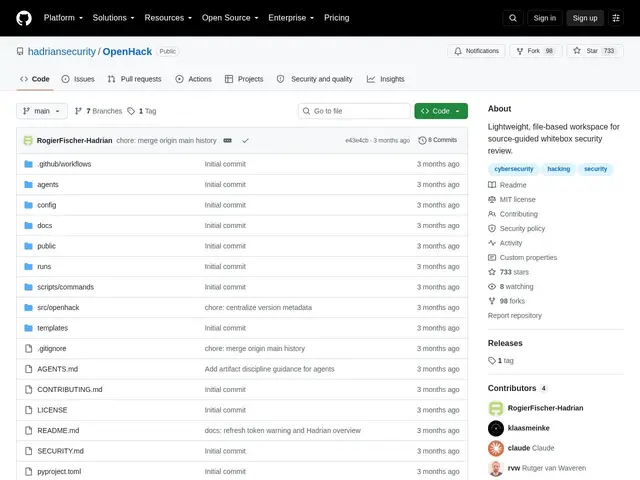Image resolution: width=640 pixels, height=480 pixels.
Task: Open the .github/workflows folder icon
Action: point(28,164)
